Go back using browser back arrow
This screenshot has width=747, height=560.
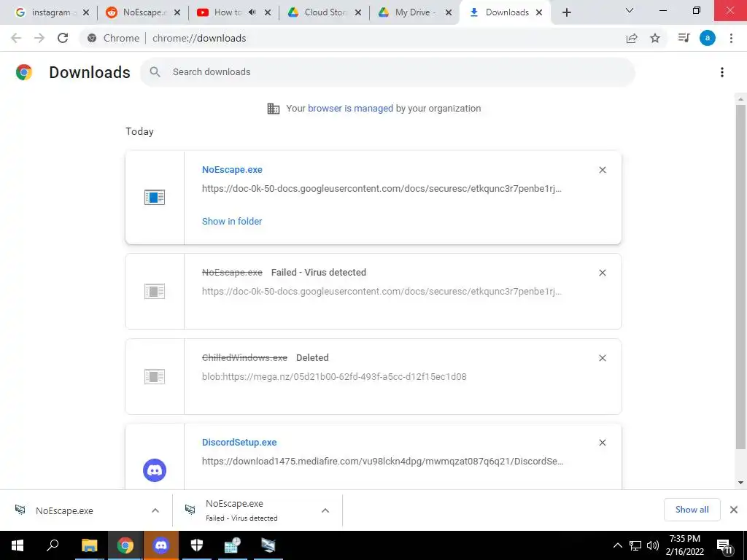click(16, 38)
